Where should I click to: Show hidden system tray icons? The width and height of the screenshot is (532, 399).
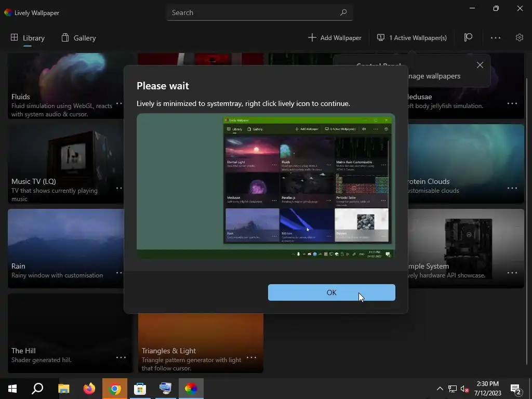[x=440, y=389]
